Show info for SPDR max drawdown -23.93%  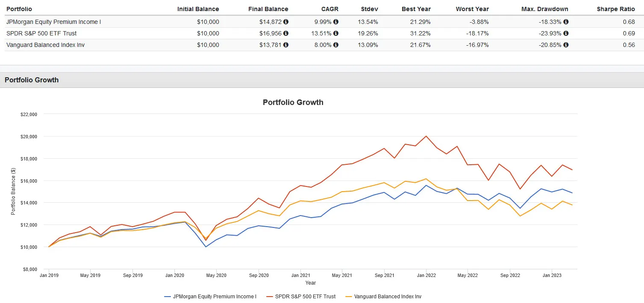[566, 33]
